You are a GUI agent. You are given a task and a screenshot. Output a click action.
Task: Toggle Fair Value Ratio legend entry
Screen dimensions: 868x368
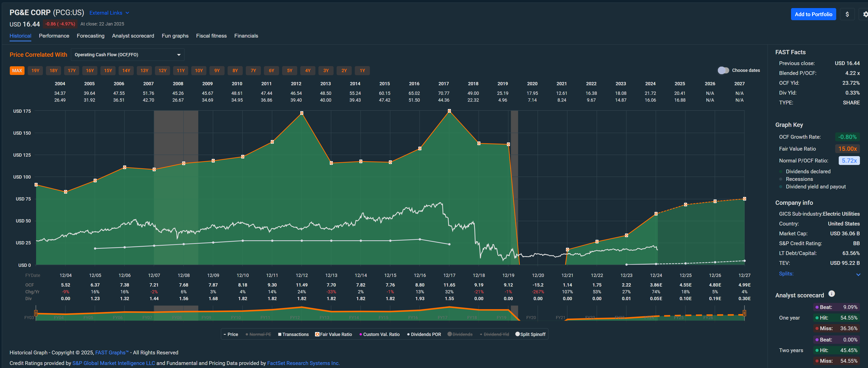coord(333,334)
